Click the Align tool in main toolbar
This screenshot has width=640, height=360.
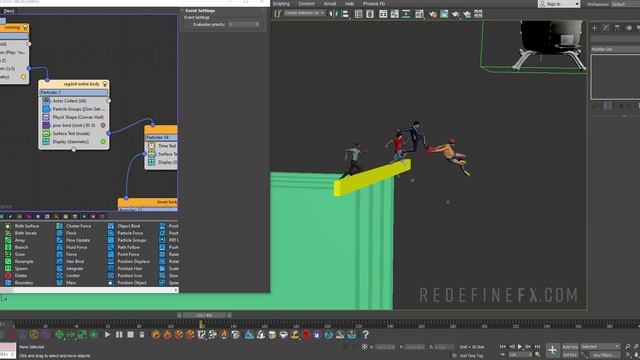[x=346, y=14]
